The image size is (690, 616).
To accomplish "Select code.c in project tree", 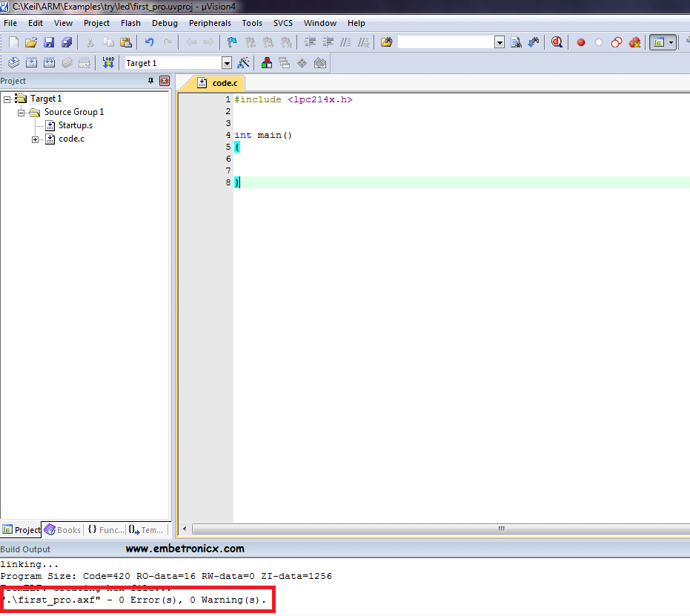I will tap(71, 139).
